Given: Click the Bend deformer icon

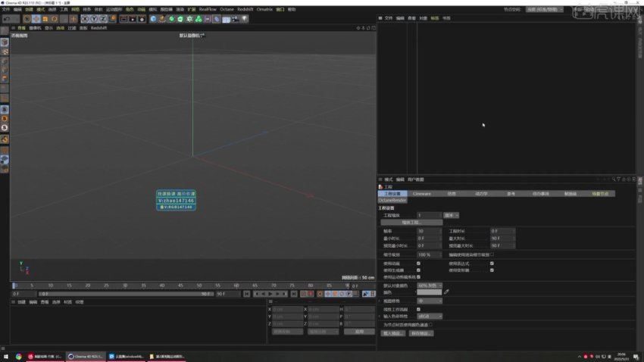Looking at the screenshot, I should 217,19.
